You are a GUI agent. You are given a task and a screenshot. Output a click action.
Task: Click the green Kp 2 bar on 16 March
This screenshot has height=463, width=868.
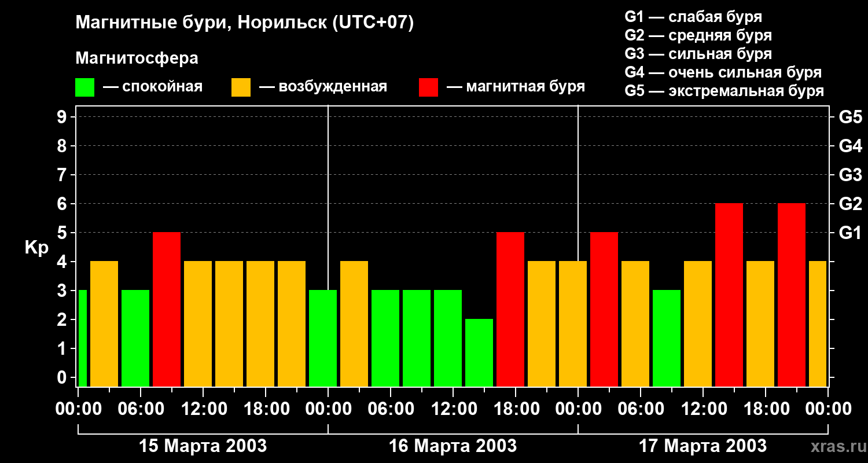click(479, 352)
